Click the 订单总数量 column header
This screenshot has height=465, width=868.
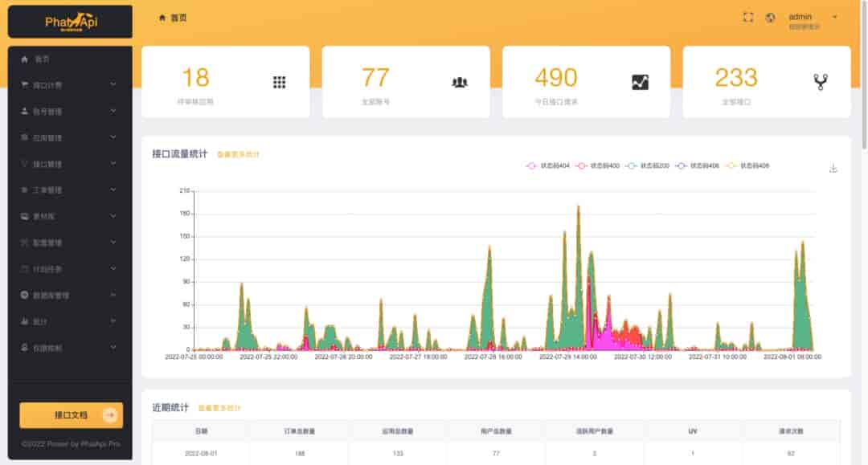[x=300, y=430]
